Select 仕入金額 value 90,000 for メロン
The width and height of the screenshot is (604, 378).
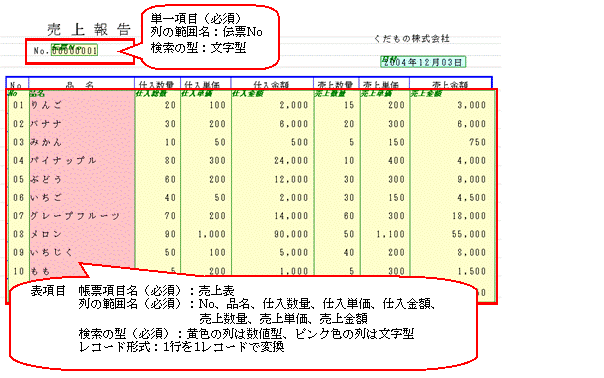(x=291, y=234)
